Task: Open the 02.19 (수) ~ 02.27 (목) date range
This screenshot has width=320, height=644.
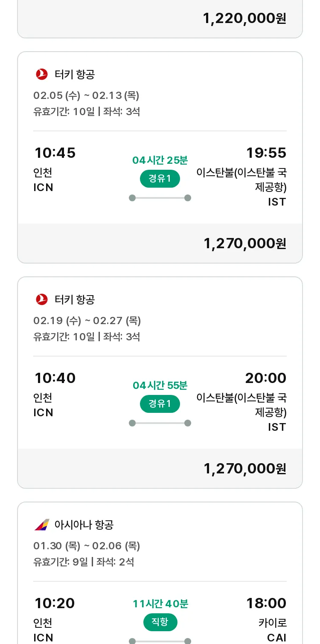Action: (87, 320)
